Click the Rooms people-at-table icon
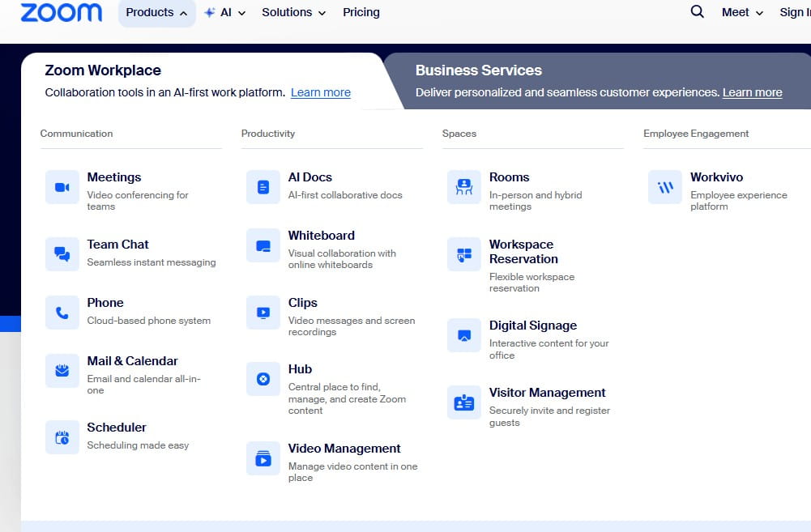The width and height of the screenshot is (811, 532). [x=464, y=187]
